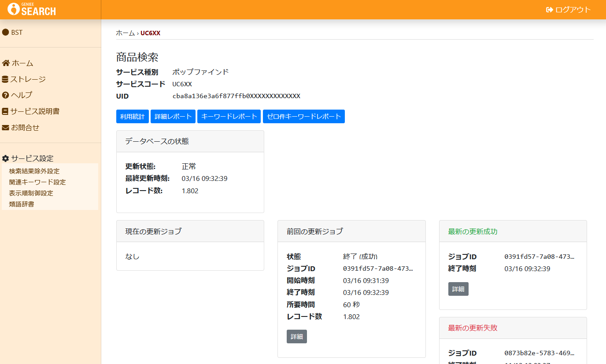
Task: Click the service settings gear icon
Action: point(6,158)
